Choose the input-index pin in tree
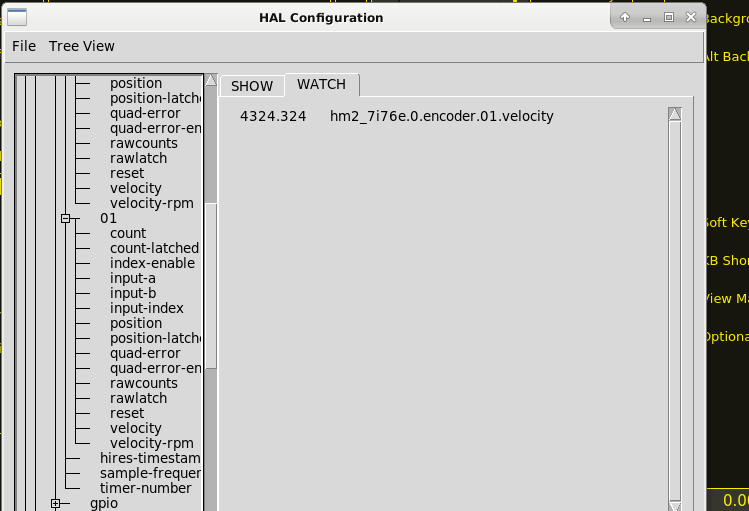This screenshot has width=749, height=511. click(x=147, y=308)
